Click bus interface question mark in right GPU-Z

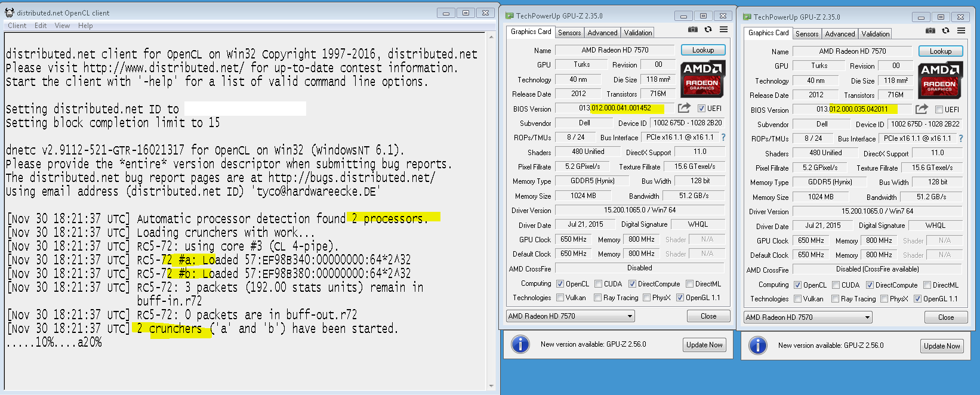tap(961, 138)
